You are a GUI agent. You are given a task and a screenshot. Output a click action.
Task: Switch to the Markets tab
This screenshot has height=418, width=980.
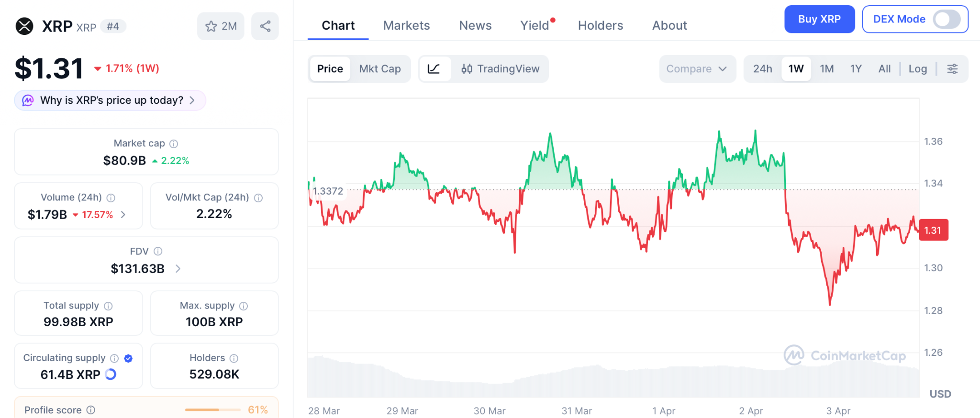point(406,25)
